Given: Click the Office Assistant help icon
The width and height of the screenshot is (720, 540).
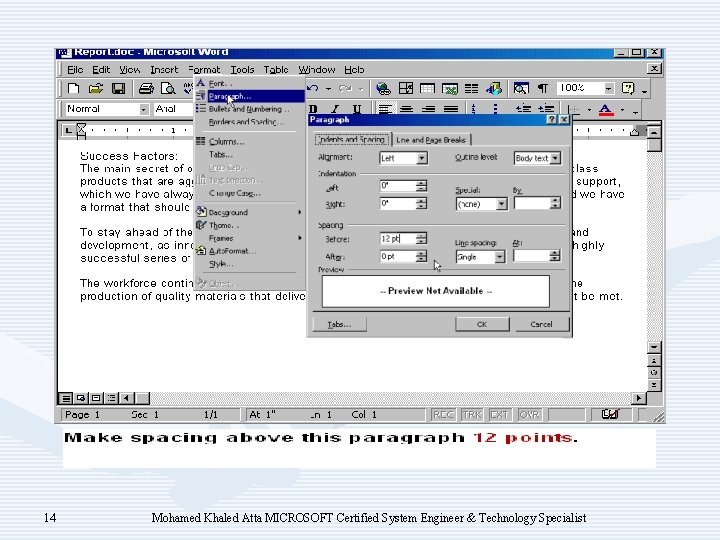Looking at the screenshot, I should pyautogui.click(x=628, y=88).
